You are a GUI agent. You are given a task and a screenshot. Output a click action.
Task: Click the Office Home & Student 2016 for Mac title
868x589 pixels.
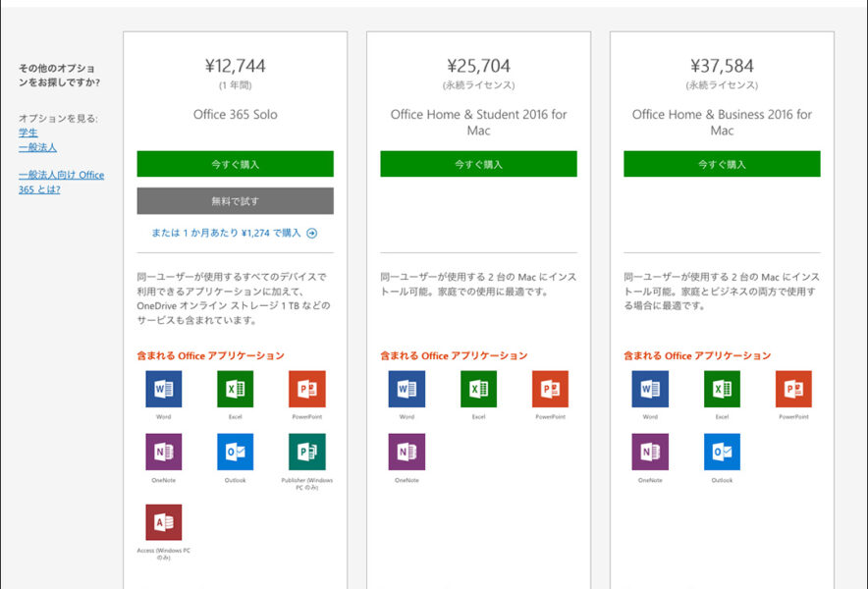point(479,123)
